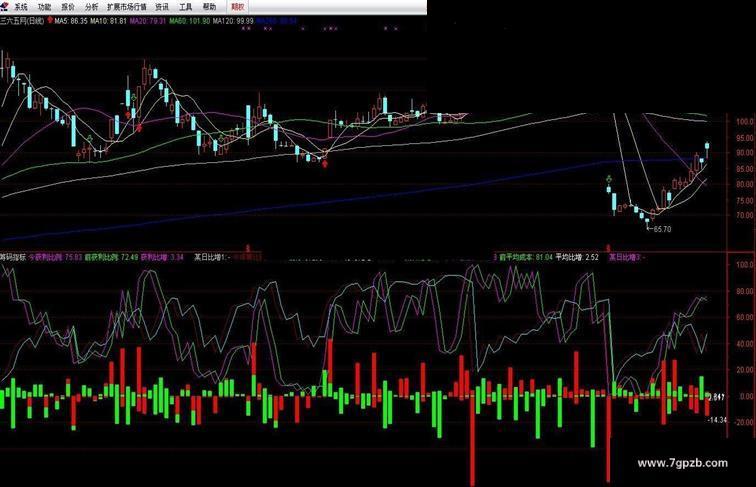Click the last cyan candle at chart right
Screen dimensions: 756x487
[707, 147]
